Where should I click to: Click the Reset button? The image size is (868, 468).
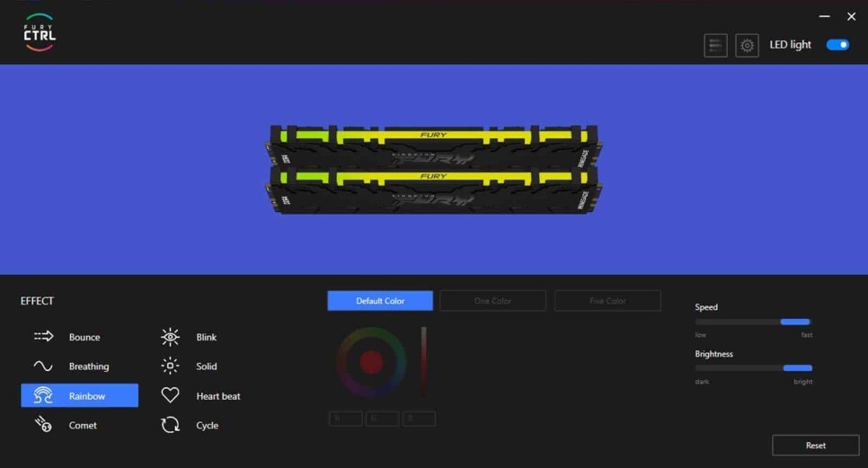815,445
